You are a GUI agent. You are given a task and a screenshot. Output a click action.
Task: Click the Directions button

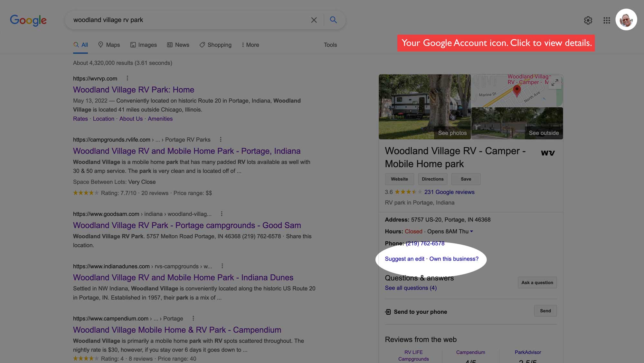click(x=433, y=179)
